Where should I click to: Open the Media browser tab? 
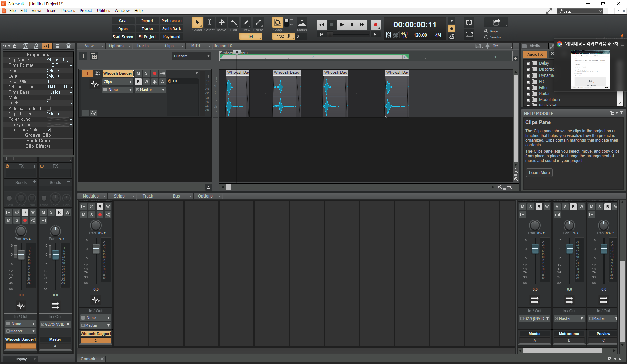pos(534,46)
